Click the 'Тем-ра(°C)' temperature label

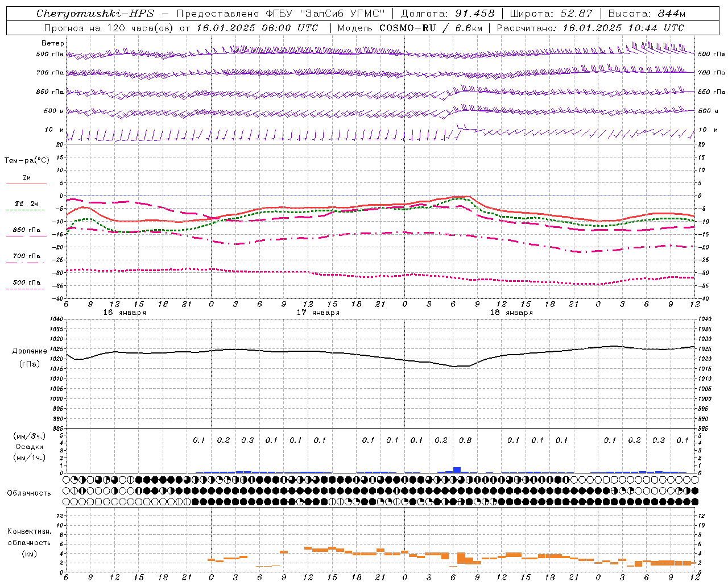click(x=27, y=161)
